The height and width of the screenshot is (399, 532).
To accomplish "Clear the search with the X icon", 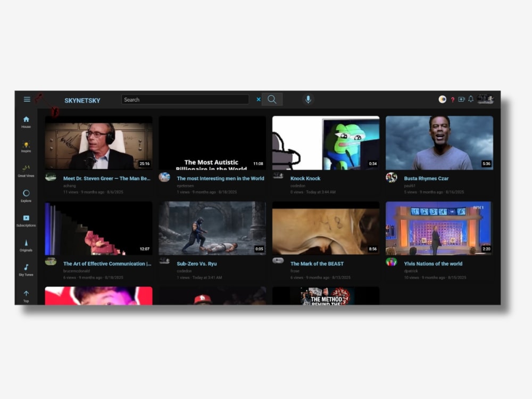I will [x=259, y=99].
